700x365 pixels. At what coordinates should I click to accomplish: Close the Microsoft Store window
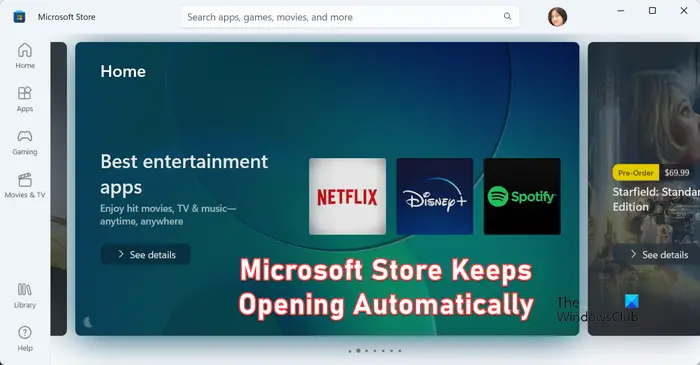(683, 10)
